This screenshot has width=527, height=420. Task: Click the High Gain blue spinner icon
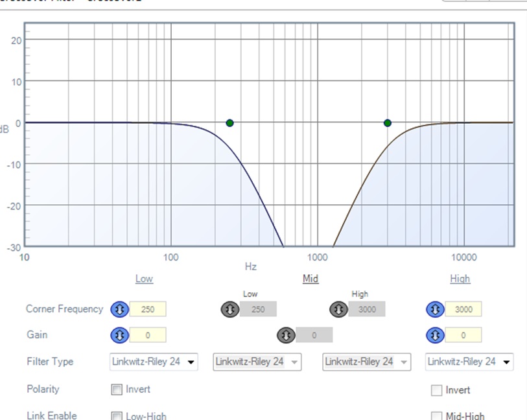pyautogui.click(x=435, y=335)
